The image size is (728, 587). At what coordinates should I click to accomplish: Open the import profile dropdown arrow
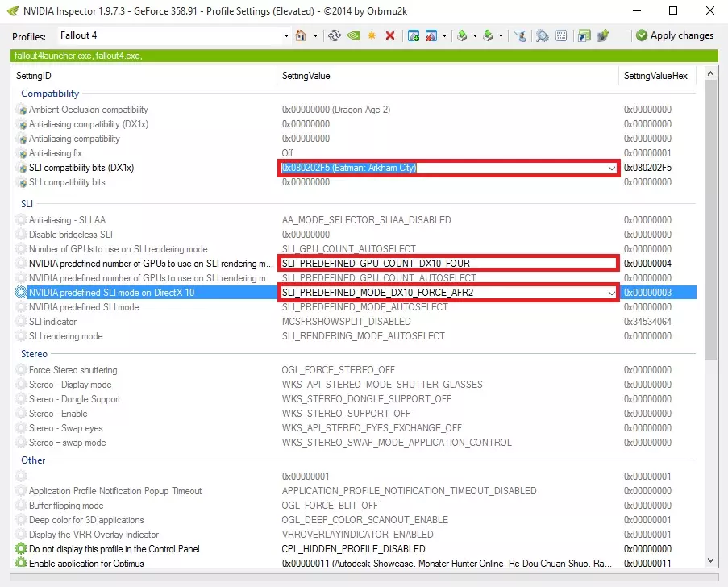click(x=501, y=35)
